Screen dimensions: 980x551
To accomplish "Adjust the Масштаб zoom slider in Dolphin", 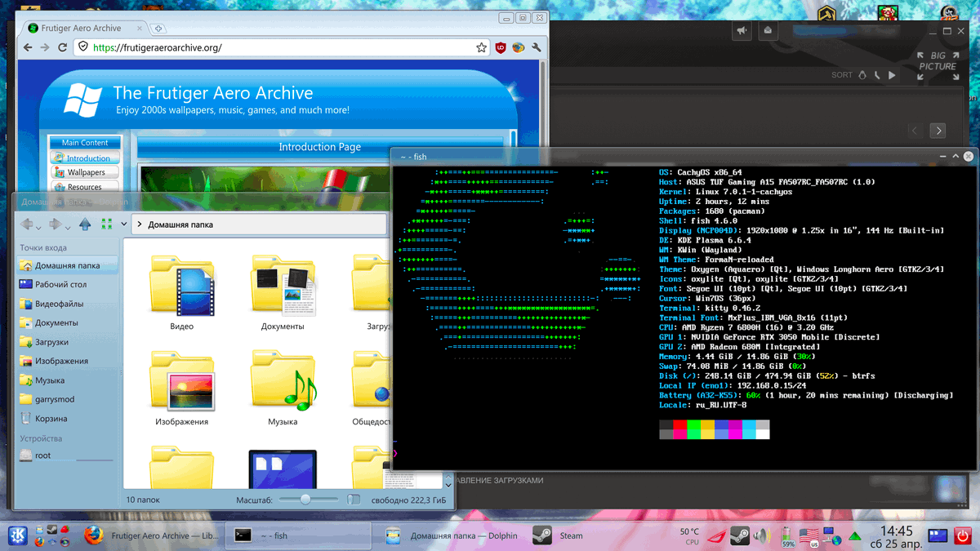I will (x=309, y=499).
